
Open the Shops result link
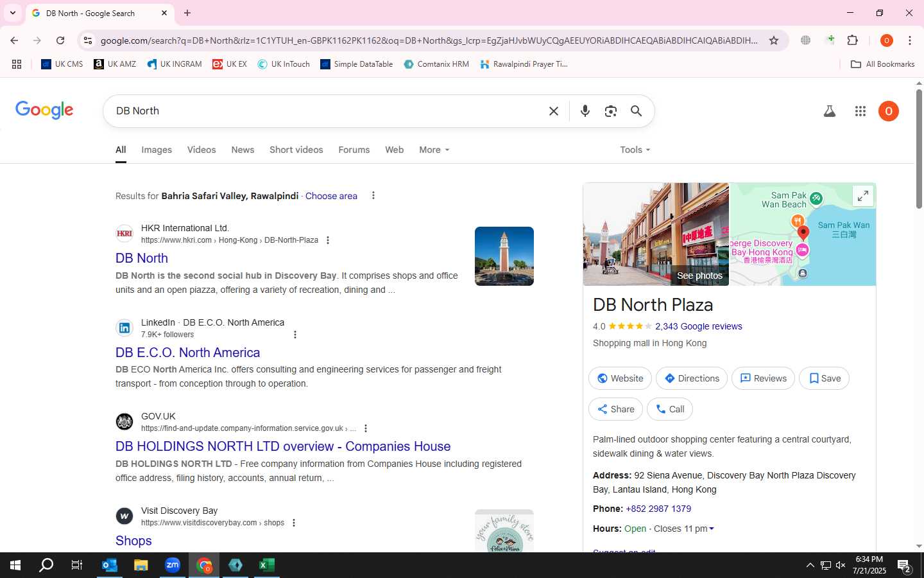tap(133, 541)
